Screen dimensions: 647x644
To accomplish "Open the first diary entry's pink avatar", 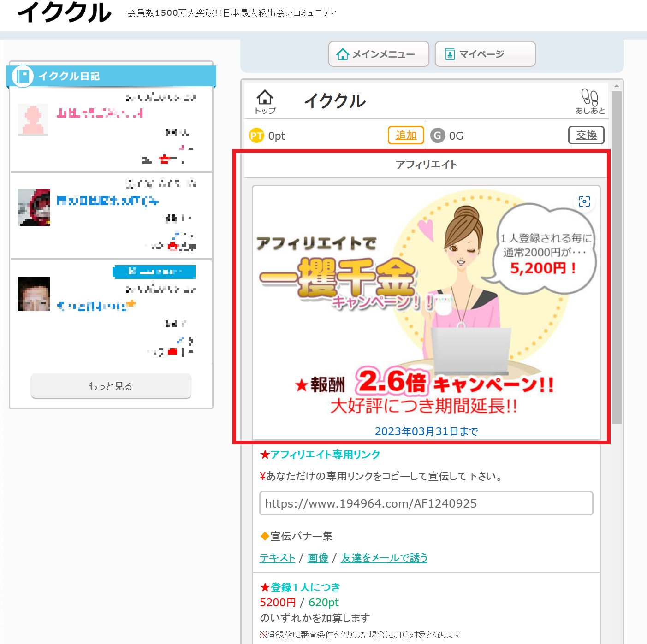I will 33,120.
